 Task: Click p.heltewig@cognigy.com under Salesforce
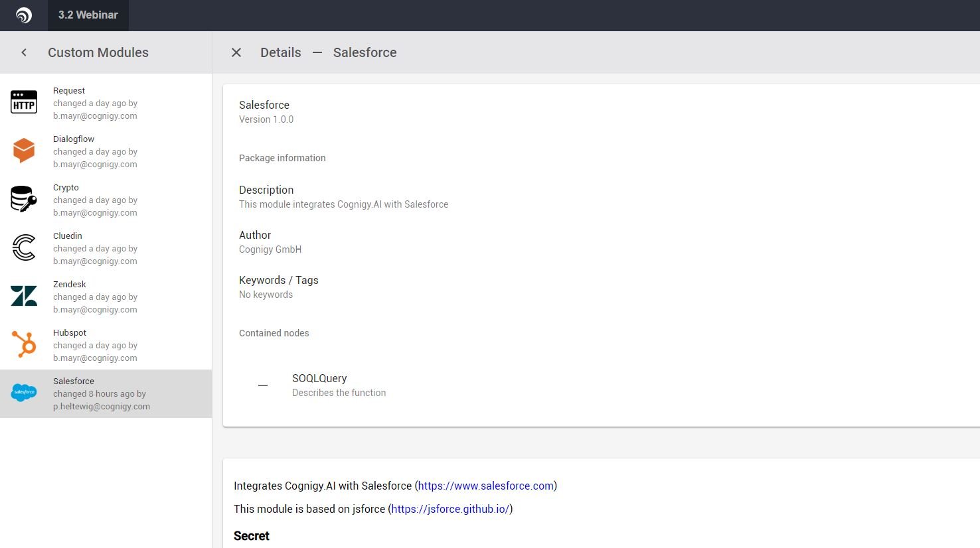click(x=102, y=407)
